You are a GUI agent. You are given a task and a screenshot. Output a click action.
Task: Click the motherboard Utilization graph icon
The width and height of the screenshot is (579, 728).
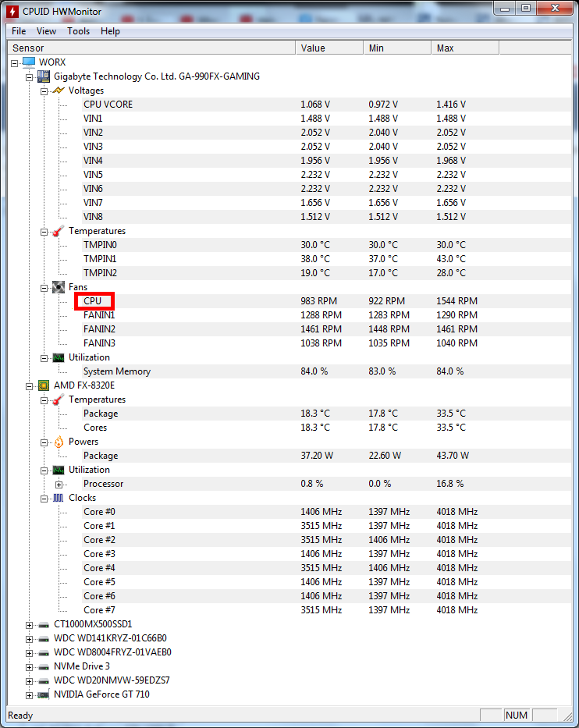[x=59, y=357]
